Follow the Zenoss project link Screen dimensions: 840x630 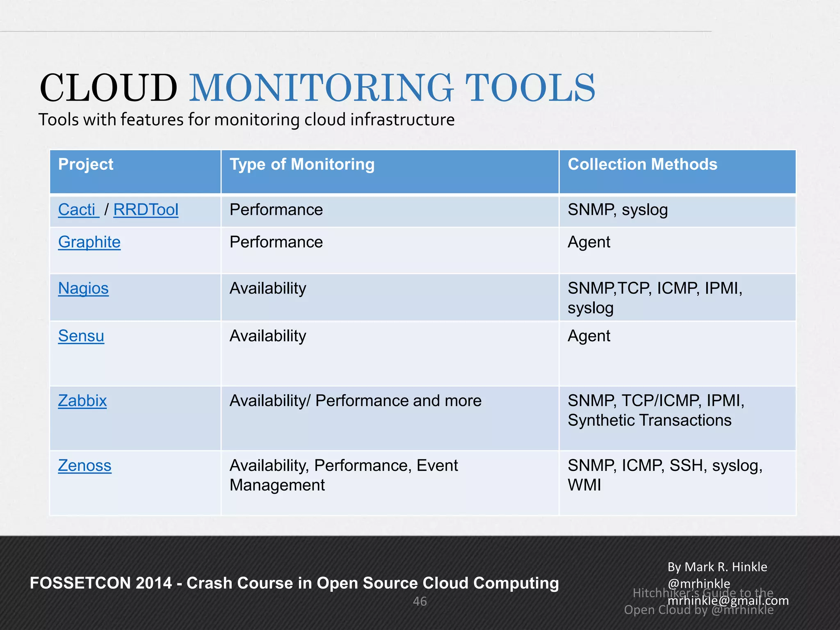coord(84,466)
